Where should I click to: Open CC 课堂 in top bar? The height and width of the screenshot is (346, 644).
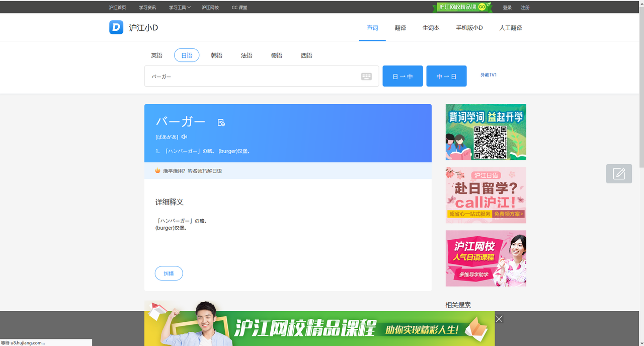click(239, 8)
